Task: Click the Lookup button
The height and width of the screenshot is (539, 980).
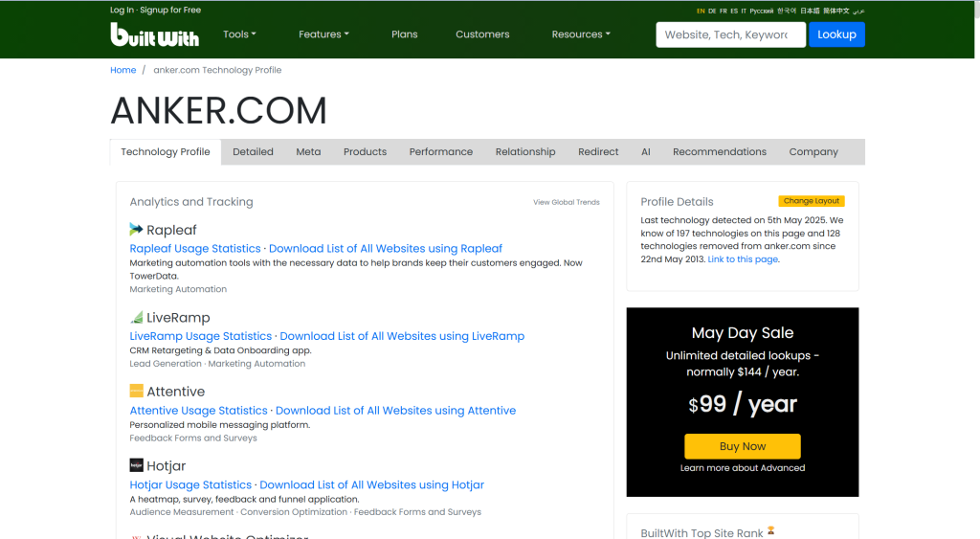Action: (x=836, y=34)
